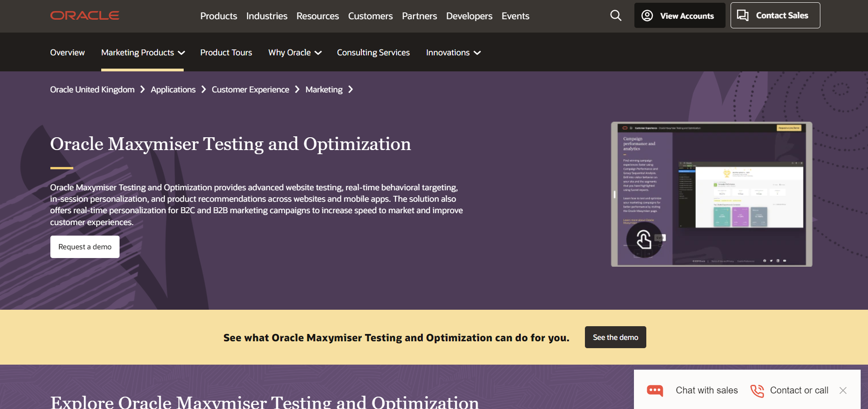
Task: Click the Contact Sales button
Action: coord(775,16)
